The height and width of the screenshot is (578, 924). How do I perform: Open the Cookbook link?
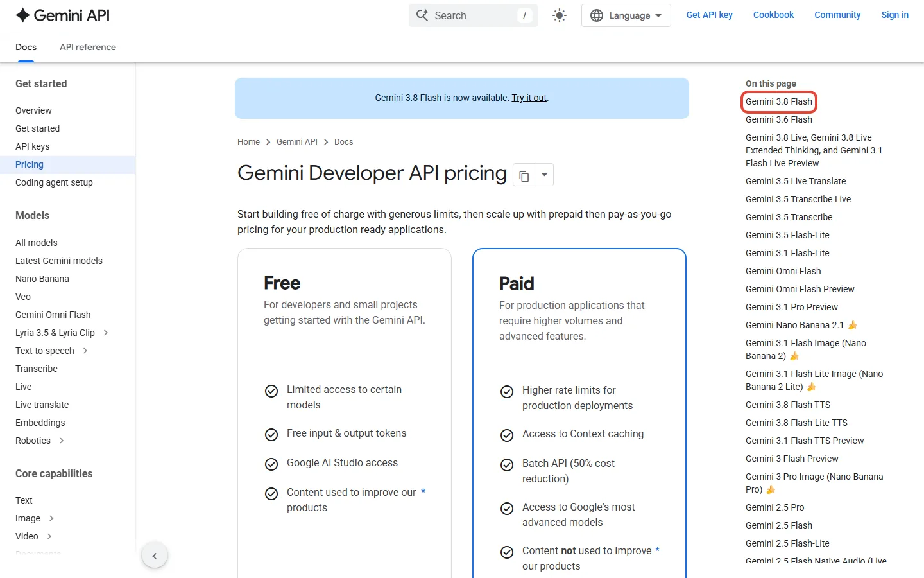tap(773, 15)
